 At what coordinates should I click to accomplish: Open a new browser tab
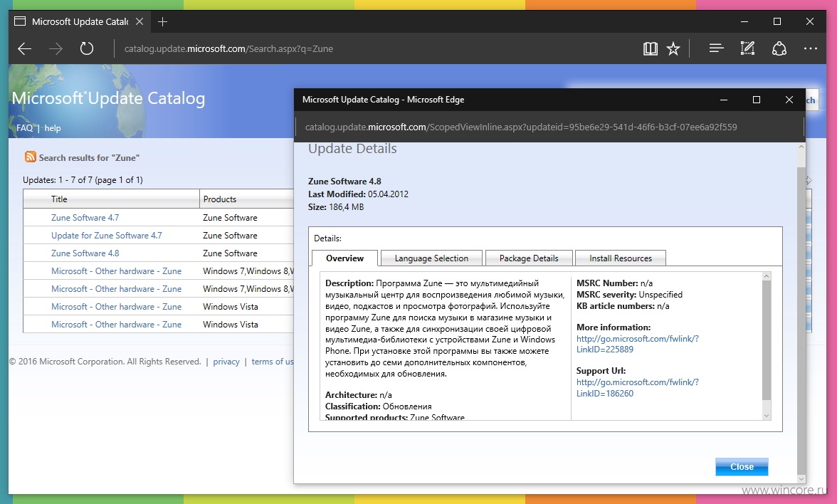coord(163,21)
